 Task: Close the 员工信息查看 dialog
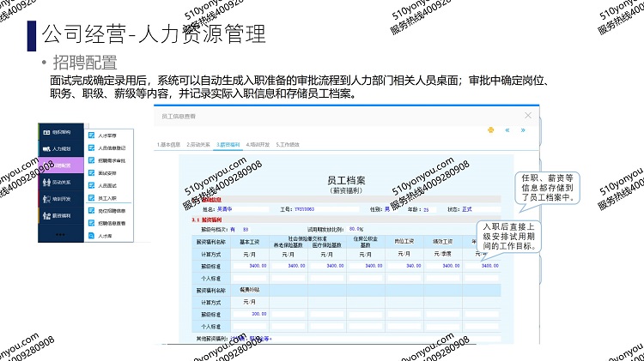pos(527,115)
